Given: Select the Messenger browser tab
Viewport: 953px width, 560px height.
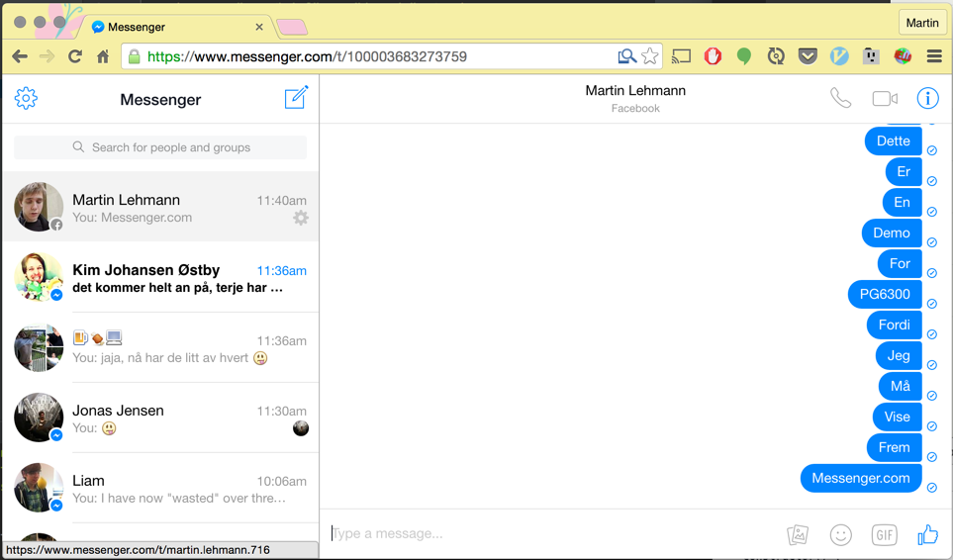Looking at the screenshot, I should pyautogui.click(x=176, y=27).
